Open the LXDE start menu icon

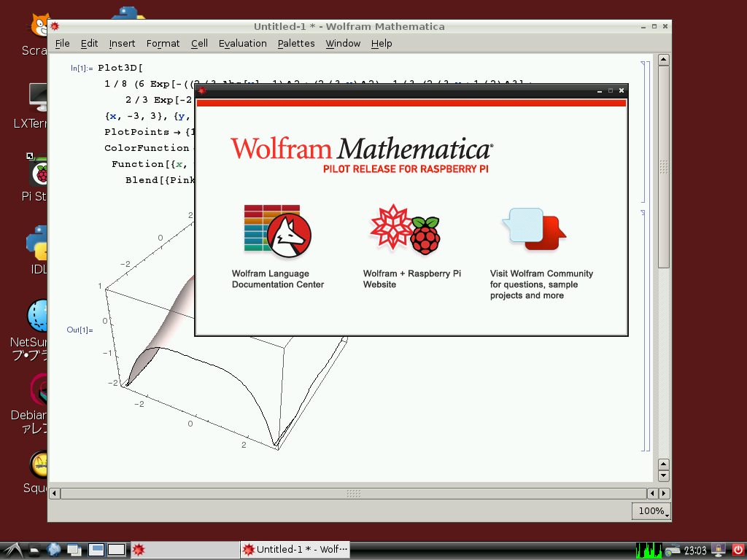click(x=12, y=551)
